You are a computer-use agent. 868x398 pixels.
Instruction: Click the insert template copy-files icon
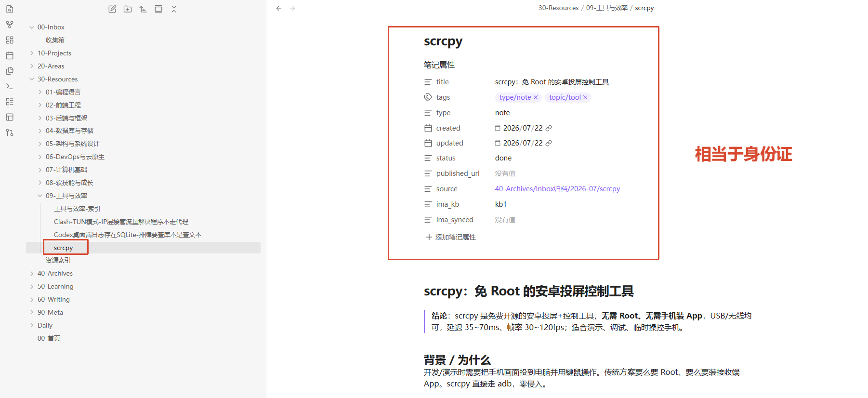pyautogui.click(x=10, y=71)
